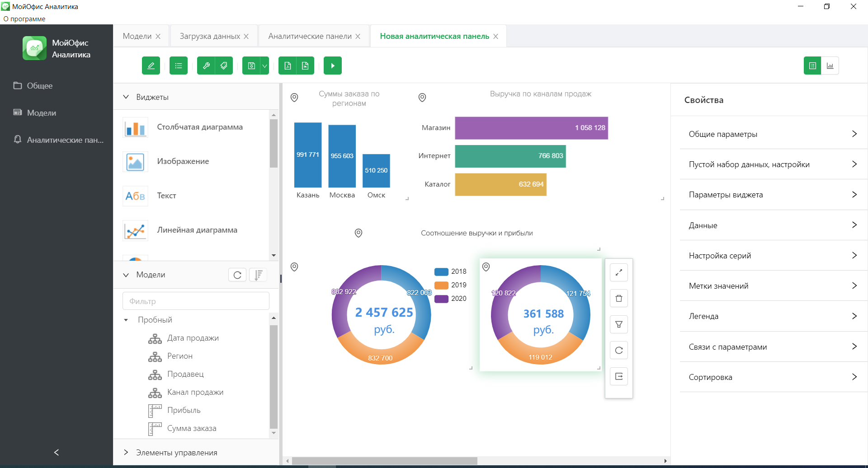This screenshot has height=468, width=868.
Task: Open the list view toolbar button
Action: 179,66
